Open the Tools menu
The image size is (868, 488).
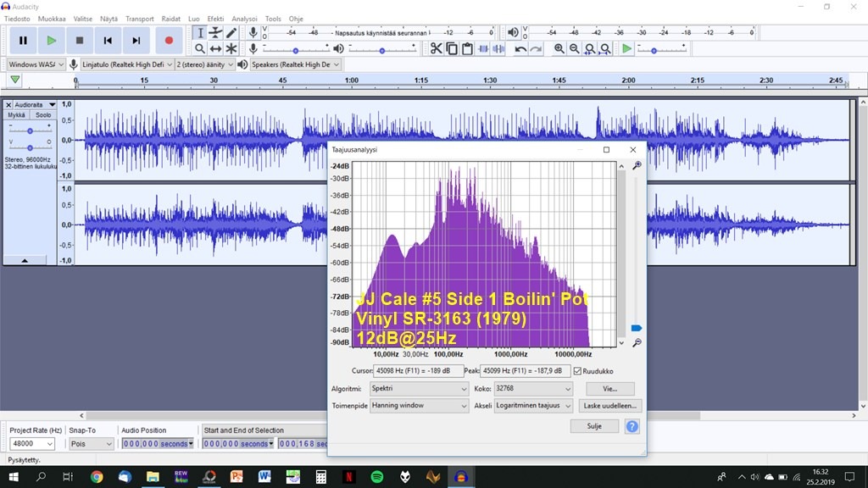273,19
